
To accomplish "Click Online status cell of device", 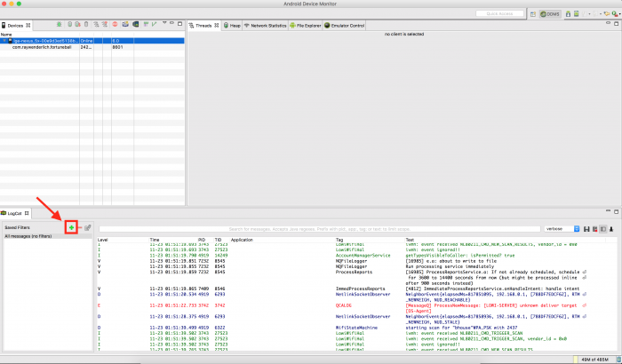I will point(86,41).
